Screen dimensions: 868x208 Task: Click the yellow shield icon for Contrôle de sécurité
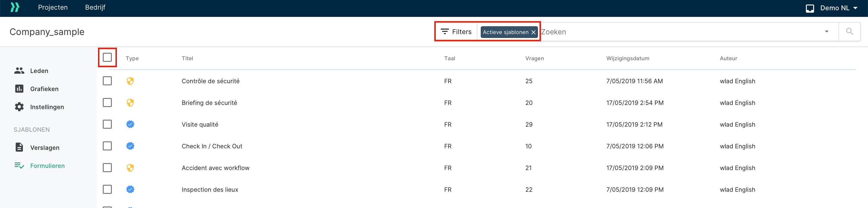(130, 81)
